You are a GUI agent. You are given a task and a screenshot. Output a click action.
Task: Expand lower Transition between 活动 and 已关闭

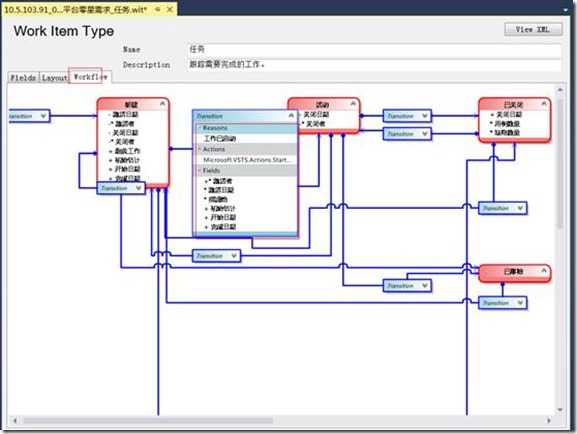click(425, 134)
